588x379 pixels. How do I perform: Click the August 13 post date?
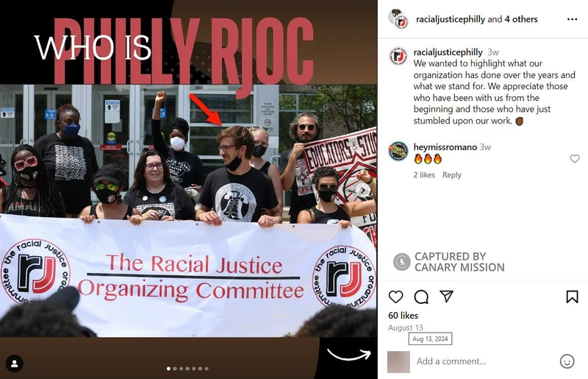click(x=406, y=327)
